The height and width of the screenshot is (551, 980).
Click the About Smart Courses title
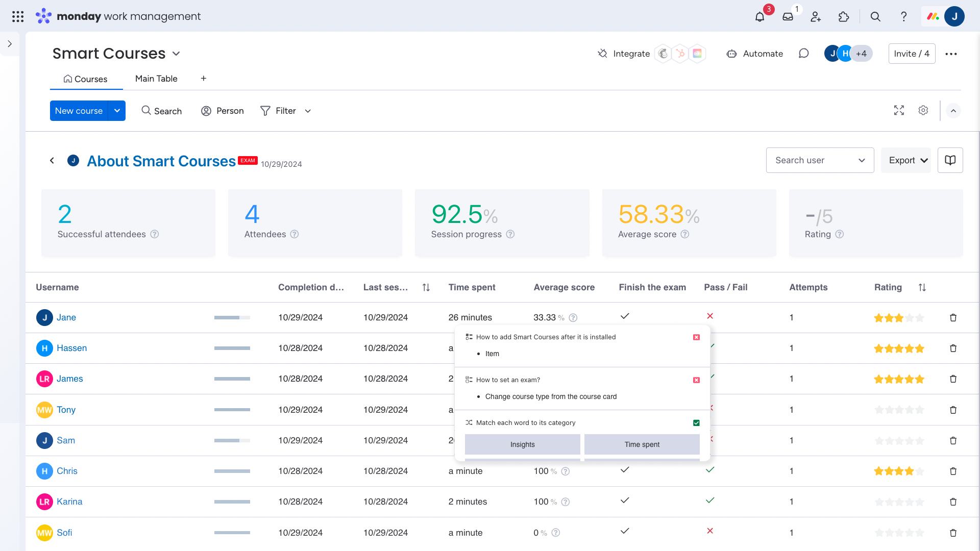coord(161,161)
